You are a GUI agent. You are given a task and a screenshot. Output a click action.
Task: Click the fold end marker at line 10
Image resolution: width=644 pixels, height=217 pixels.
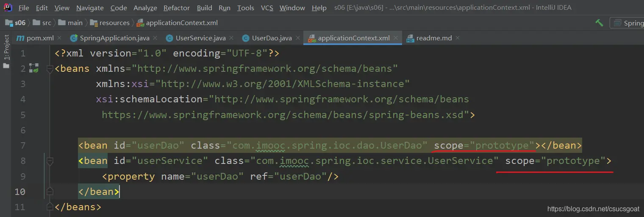pyautogui.click(x=50, y=192)
